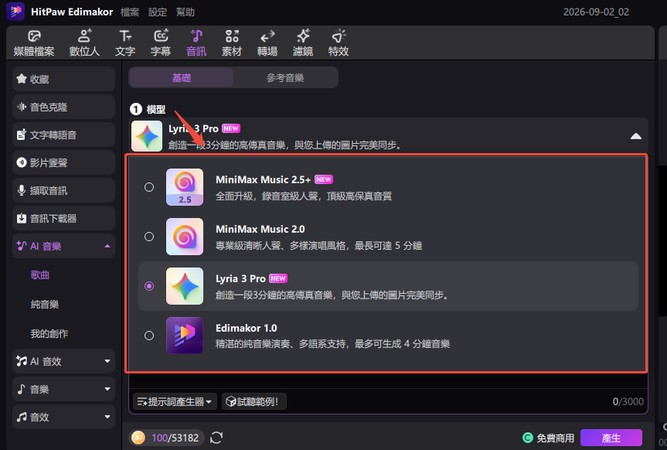The image size is (667, 450).
Task: Click the Edimakor 1.0 description text
Action: (x=333, y=344)
